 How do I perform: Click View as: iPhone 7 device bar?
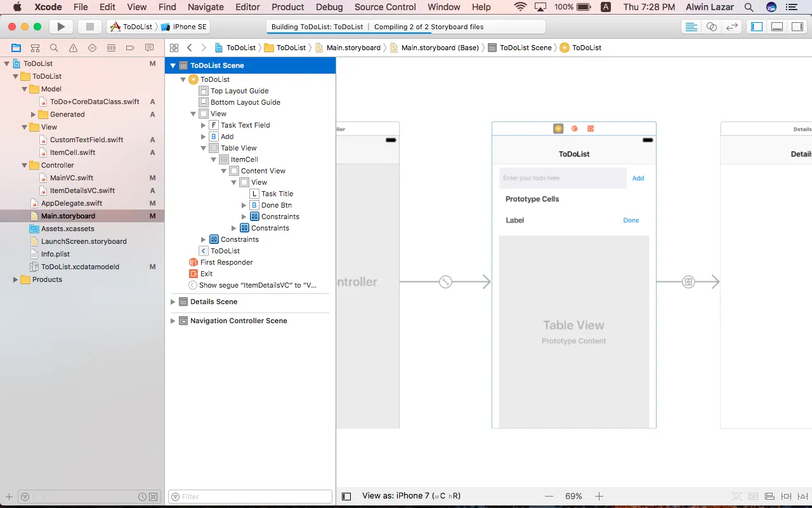tap(411, 496)
